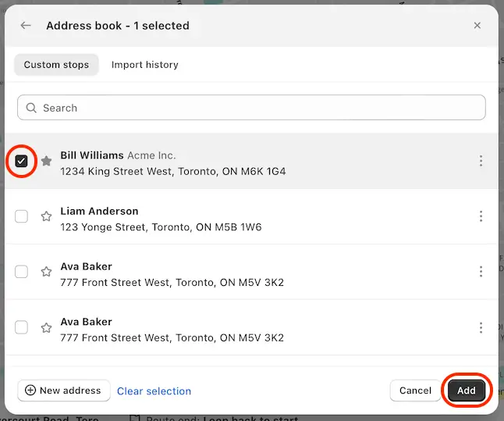Click Add to add the selected address
The height and width of the screenshot is (421, 504).
coord(467,391)
